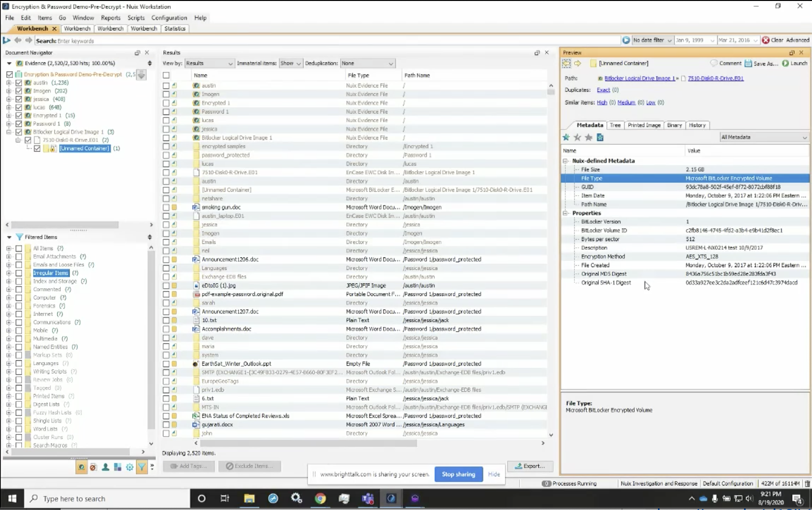Check the Irregular Items filter checkbox
This screenshot has height=510, width=812.
click(19, 273)
